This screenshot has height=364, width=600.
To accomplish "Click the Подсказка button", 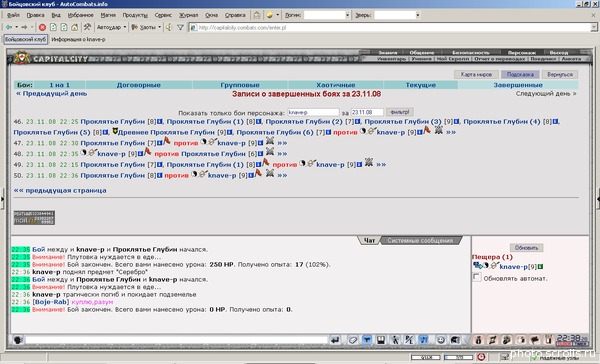I will (520, 74).
